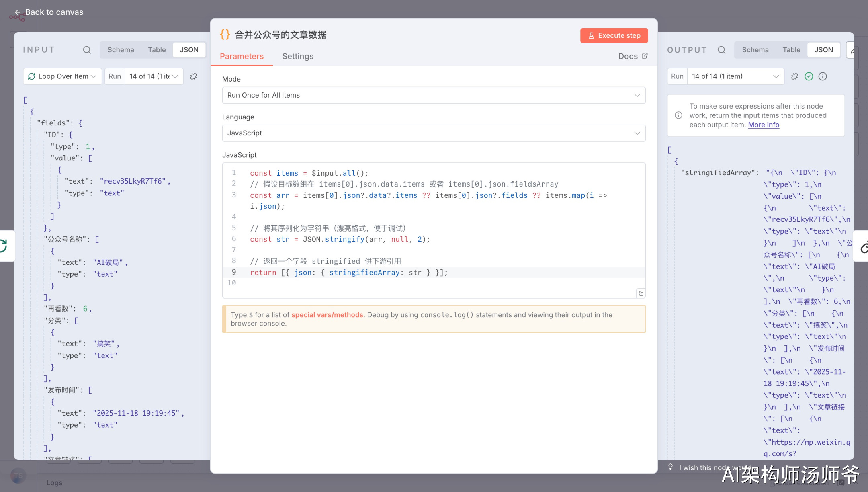Click the input pairing link icon
868x492 pixels.
[193, 76]
